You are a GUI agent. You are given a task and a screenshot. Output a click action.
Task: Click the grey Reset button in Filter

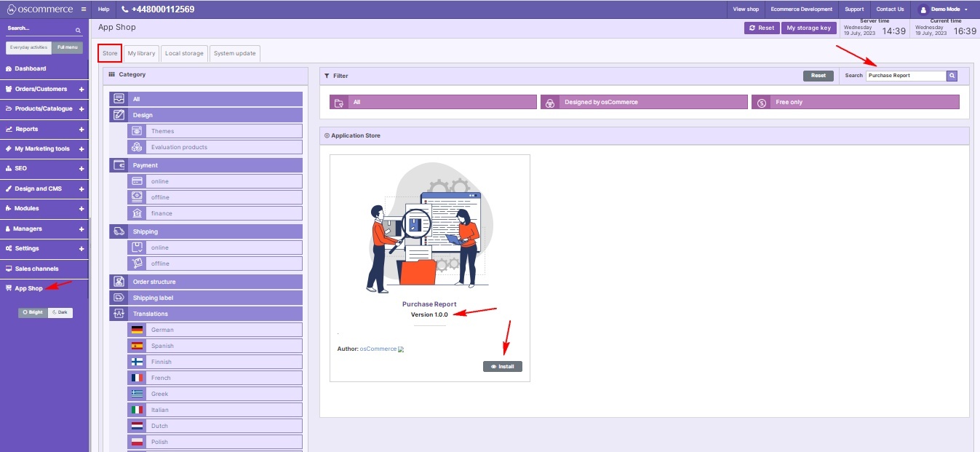[818, 76]
